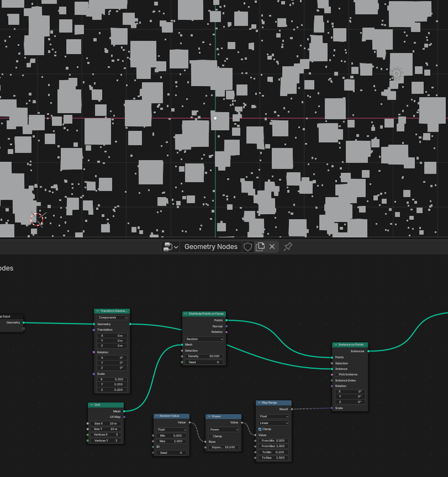Click the Vertices Y field
Image resolution: width=448 pixels, height=477 pixels.
point(106,441)
